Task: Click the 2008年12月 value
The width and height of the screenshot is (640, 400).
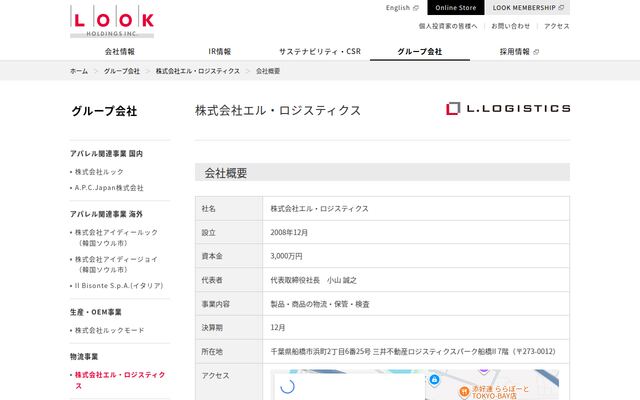Action: (289, 233)
